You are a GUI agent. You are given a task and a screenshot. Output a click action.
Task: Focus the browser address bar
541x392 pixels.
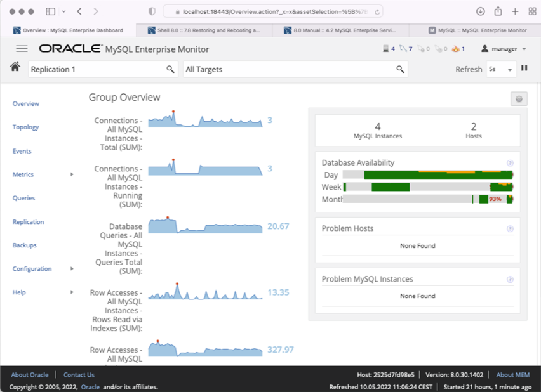point(272,11)
